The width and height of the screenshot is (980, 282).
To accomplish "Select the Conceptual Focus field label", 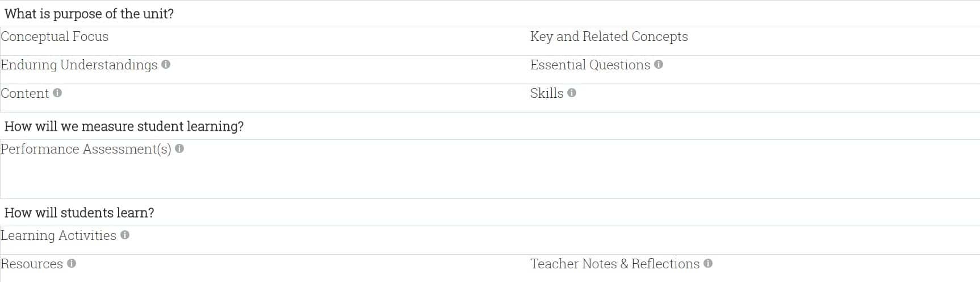I will point(55,37).
